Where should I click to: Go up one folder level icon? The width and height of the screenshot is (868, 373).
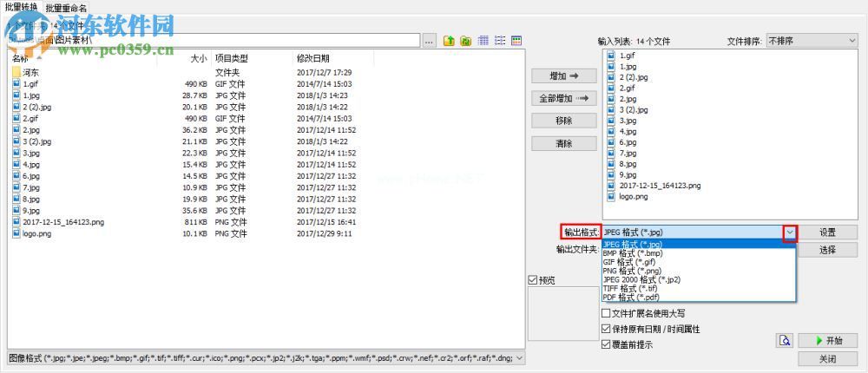(x=449, y=41)
